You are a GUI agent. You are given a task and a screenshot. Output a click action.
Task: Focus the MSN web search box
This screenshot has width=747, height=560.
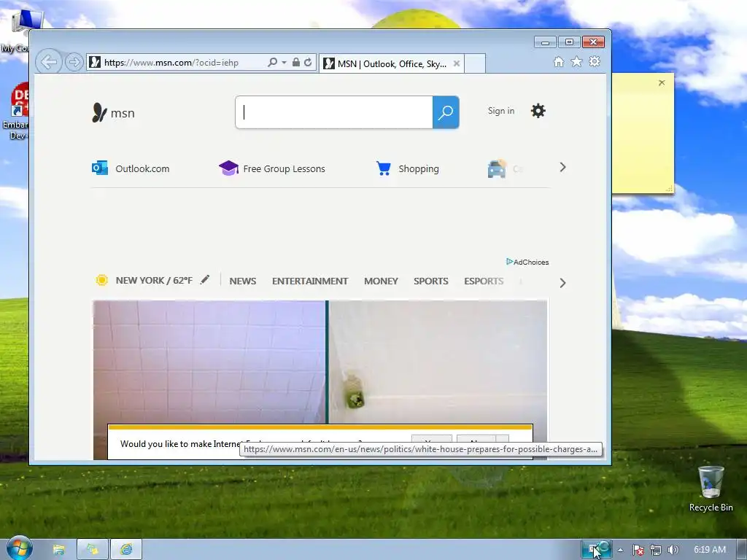334,112
